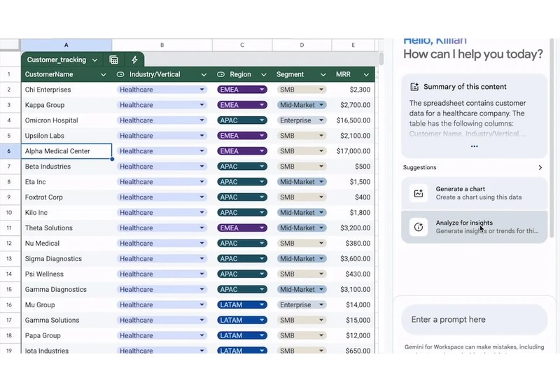Open the Enterprise segment dropdown for Omicron Hospital
This screenshot has height=392, width=560.
coord(321,120)
